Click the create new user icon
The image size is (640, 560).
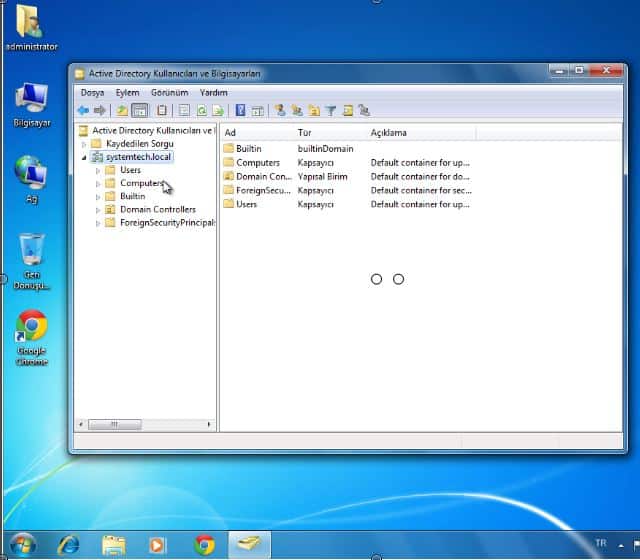(281, 110)
